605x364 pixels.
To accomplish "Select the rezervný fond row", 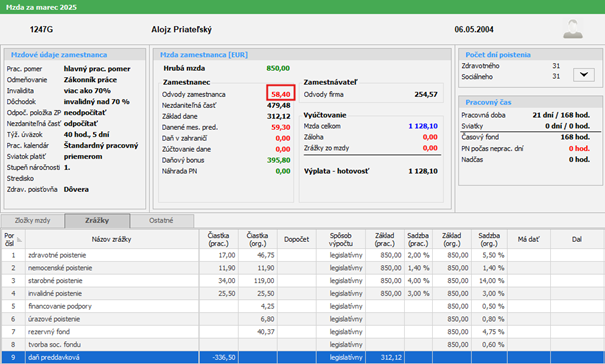I will pyautogui.click(x=302, y=332).
